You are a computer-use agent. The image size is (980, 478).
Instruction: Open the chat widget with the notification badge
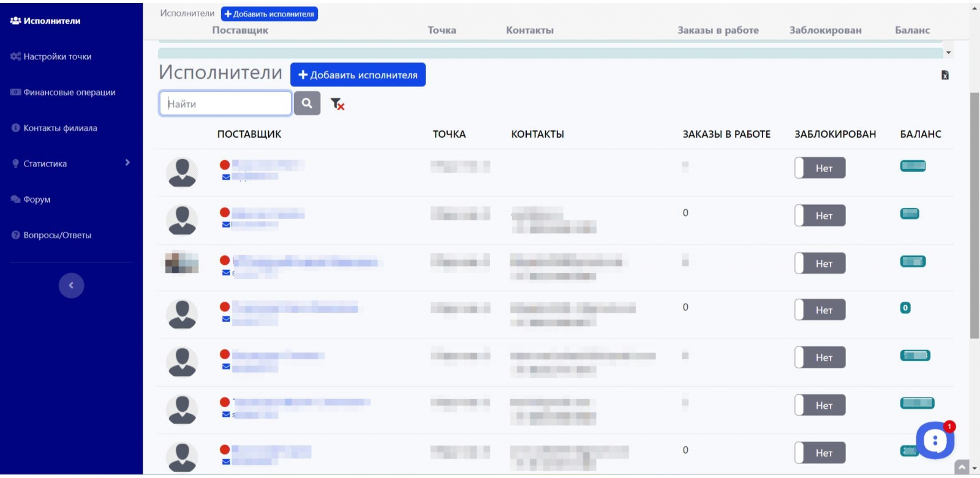(x=935, y=440)
